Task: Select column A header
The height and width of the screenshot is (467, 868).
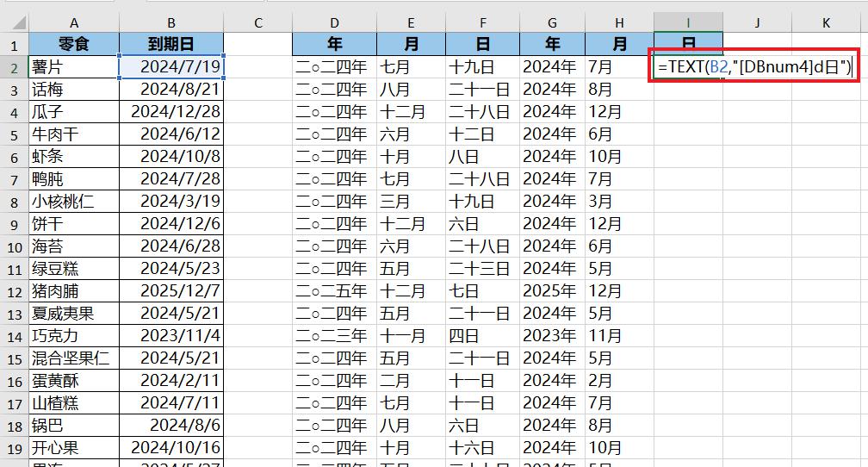Action: 74,22
